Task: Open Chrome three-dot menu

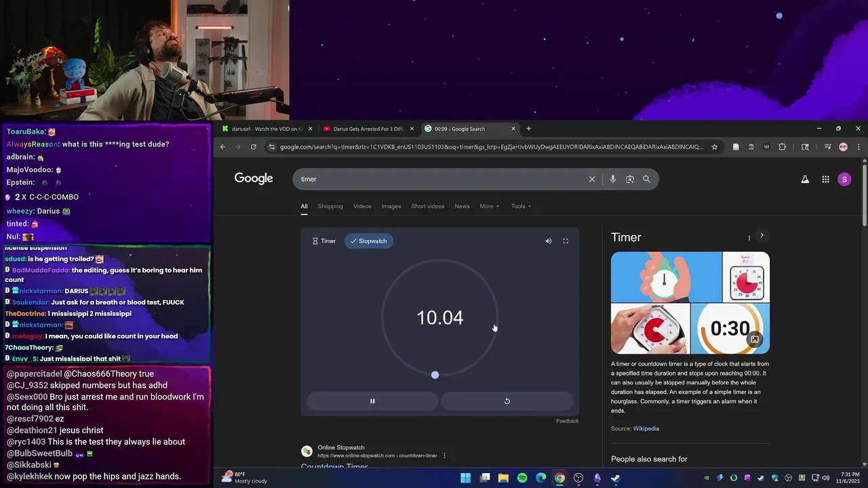Action: coord(859,146)
